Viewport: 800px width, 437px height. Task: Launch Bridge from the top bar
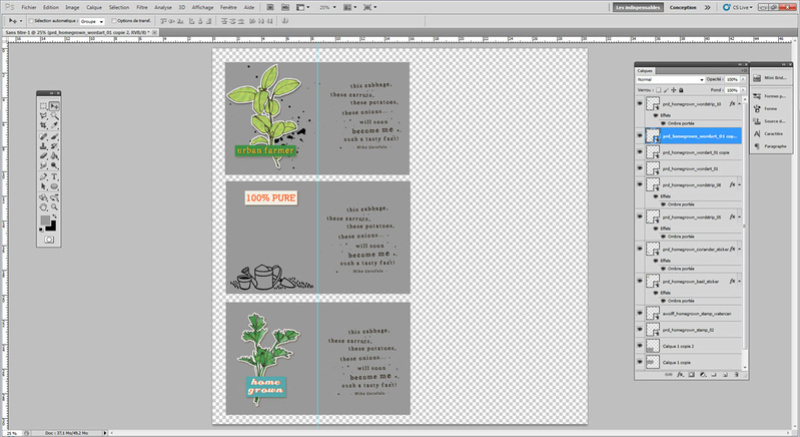[x=270, y=7]
